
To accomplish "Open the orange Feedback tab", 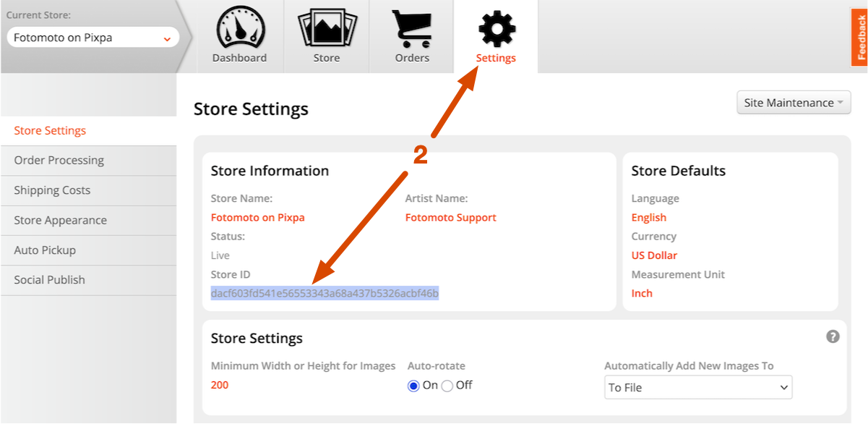I will tap(859, 38).
